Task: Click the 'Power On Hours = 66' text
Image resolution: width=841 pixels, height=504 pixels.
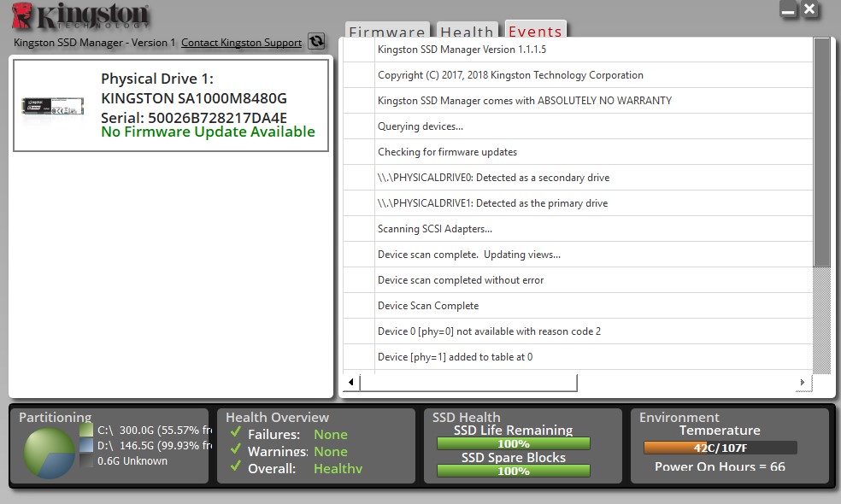Action: click(x=720, y=466)
